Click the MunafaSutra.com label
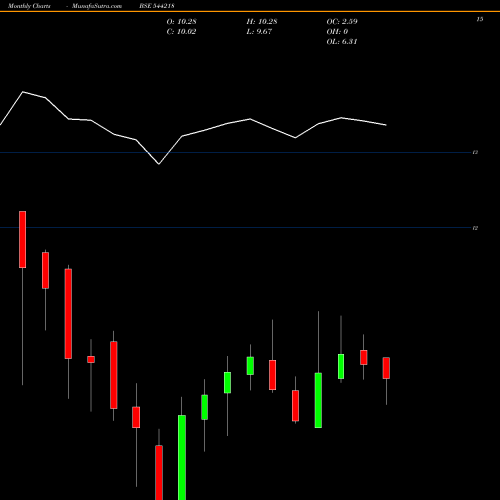The width and height of the screenshot is (500, 500). [97, 6]
